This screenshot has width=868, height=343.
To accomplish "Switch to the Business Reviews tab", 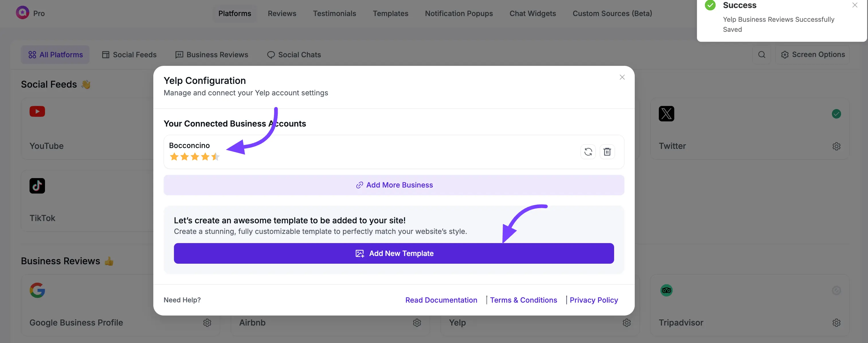I will point(211,54).
